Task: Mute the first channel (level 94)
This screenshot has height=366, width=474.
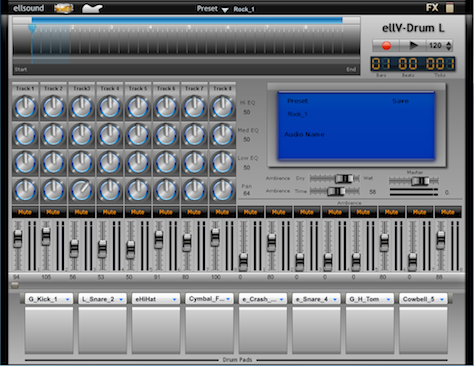Action: [25, 212]
